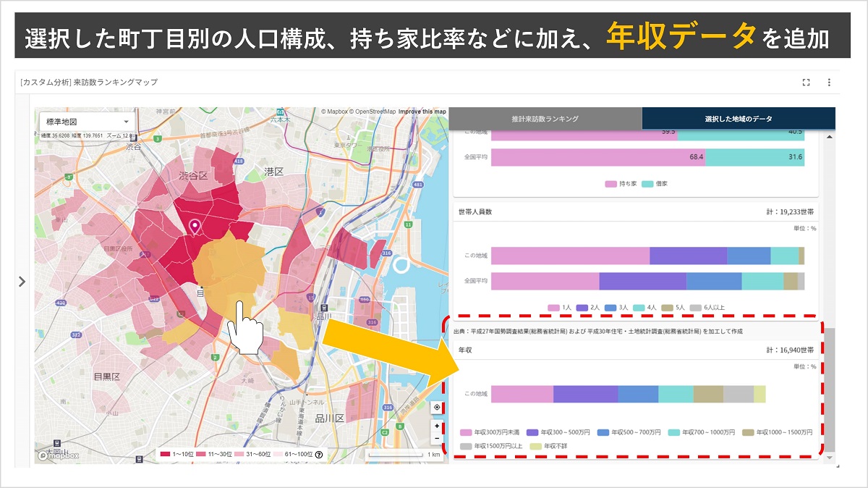Click the geolocation crosshair icon on the map
This screenshot has height=488, width=868.
click(x=435, y=406)
